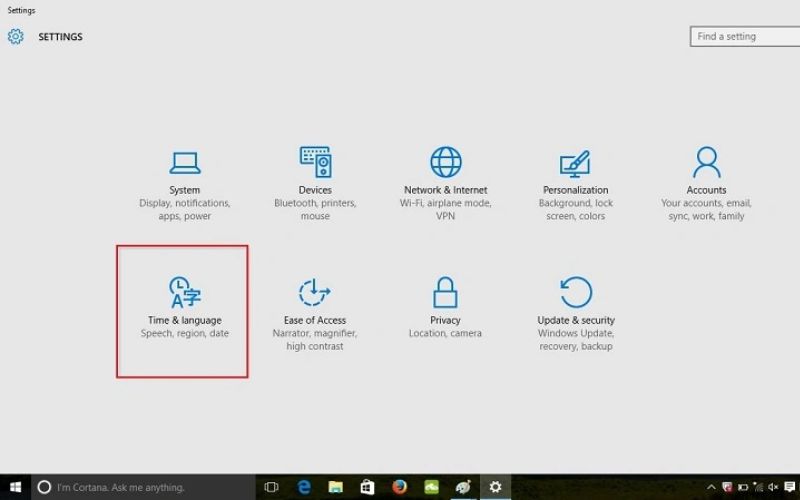Image resolution: width=800 pixels, height=500 pixels.
Task: Click the Time & language label
Action: [x=185, y=320]
